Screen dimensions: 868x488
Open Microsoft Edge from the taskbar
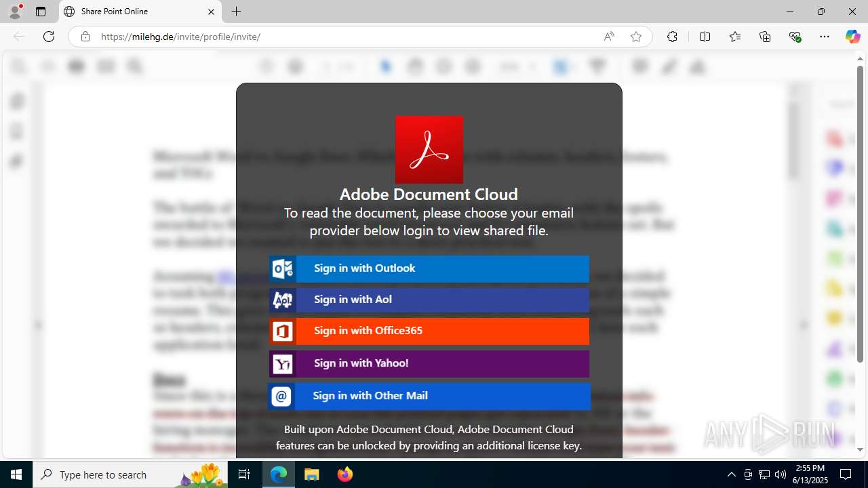(x=279, y=474)
